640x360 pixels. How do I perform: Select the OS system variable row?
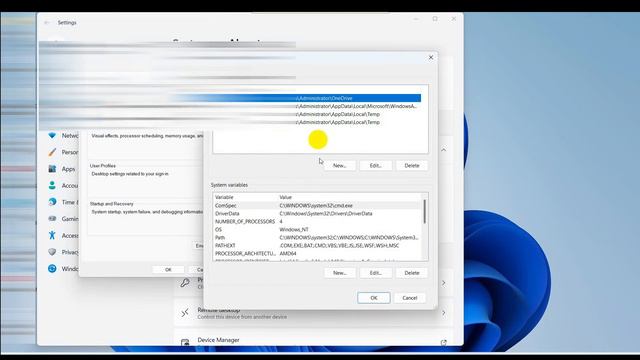(x=318, y=230)
